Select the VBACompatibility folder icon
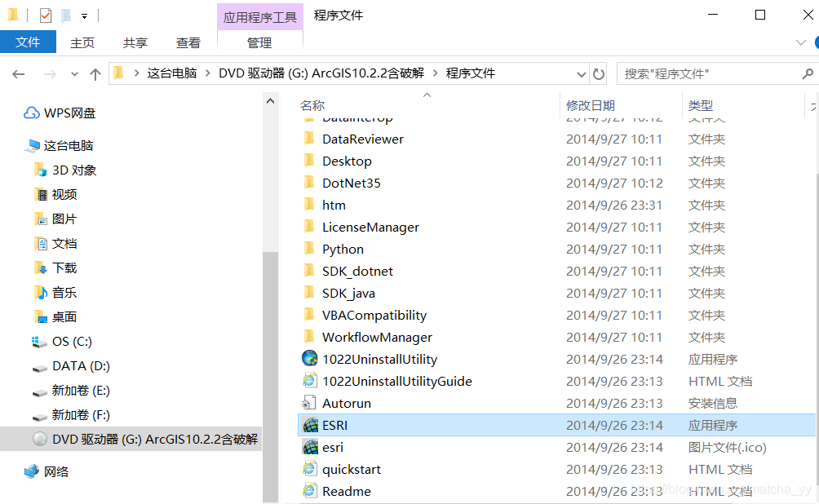The image size is (819, 504). [309, 315]
